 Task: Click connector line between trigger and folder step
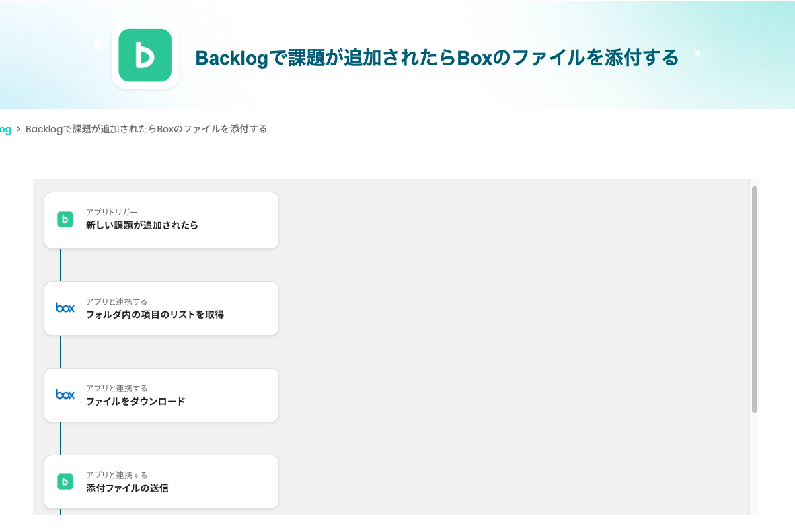(x=61, y=265)
